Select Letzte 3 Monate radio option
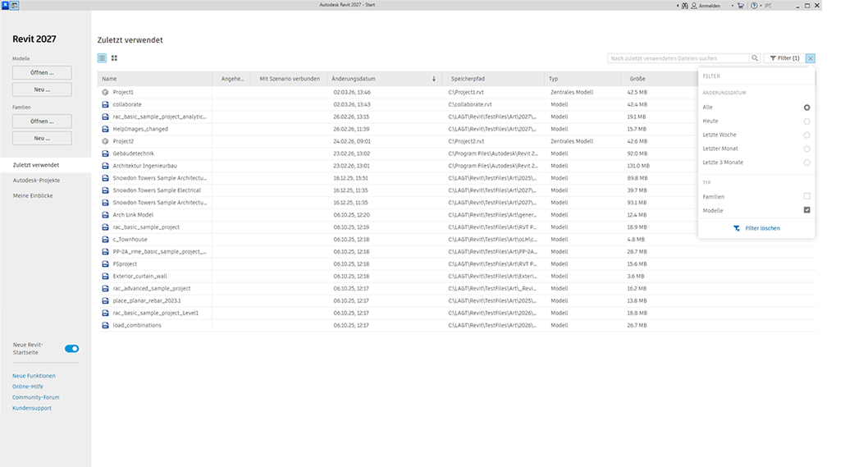 [806, 163]
